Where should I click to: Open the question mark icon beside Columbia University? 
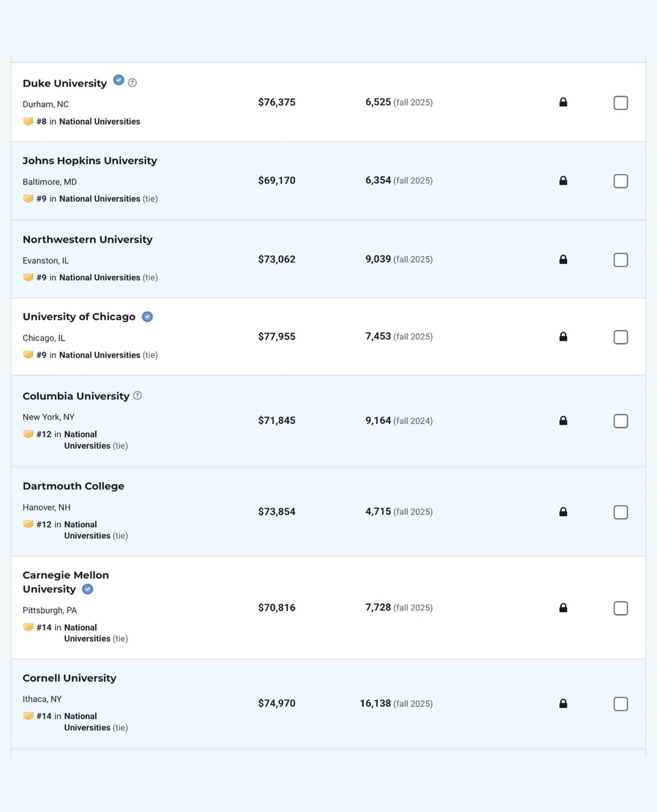137,396
